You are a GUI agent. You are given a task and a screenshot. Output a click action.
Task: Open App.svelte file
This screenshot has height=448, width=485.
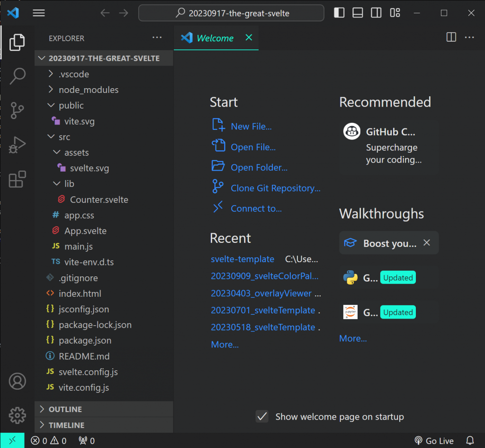click(x=104, y=231)
